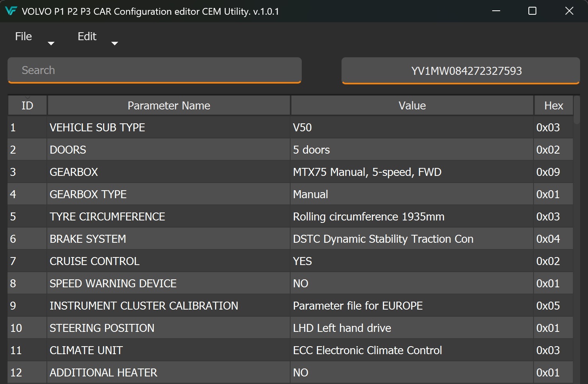The height and width of the screenshot is (384, 588).
Task: Select MTX75 Manual, 5-speed, FWD value
Action: pos(412,172)
